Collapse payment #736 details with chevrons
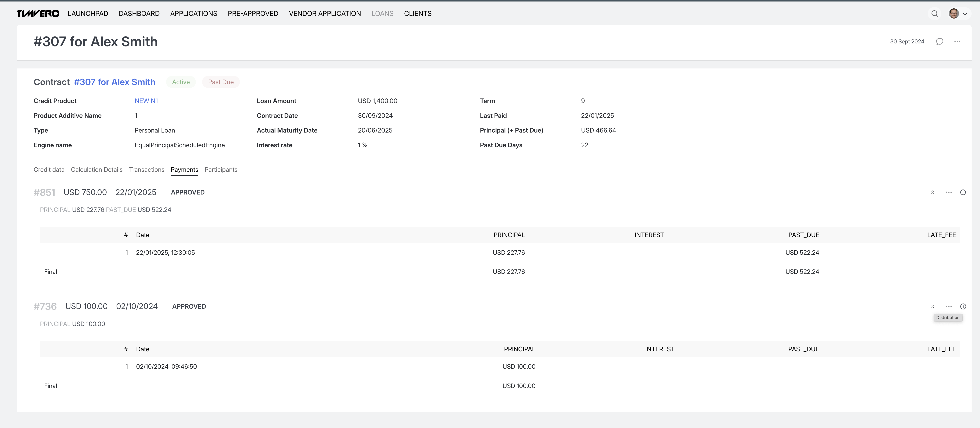The height and width of the screenshot is (428, 980). 933,306
